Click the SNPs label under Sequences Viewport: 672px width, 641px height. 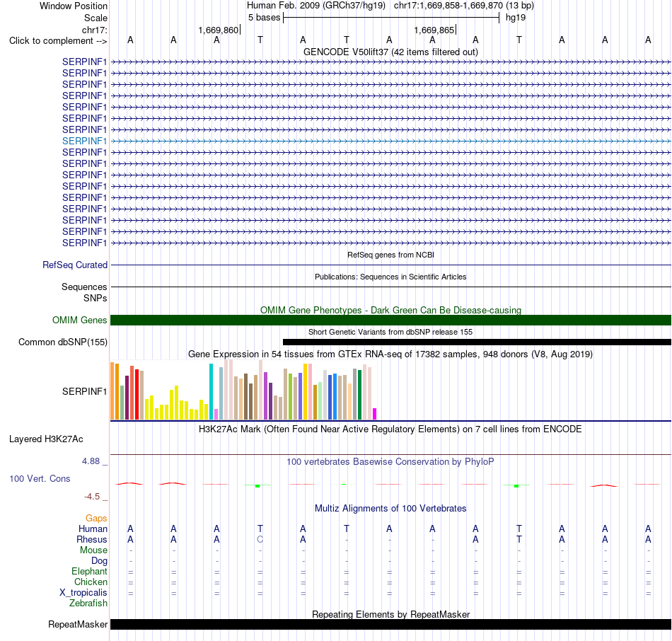tap(95, 298)
